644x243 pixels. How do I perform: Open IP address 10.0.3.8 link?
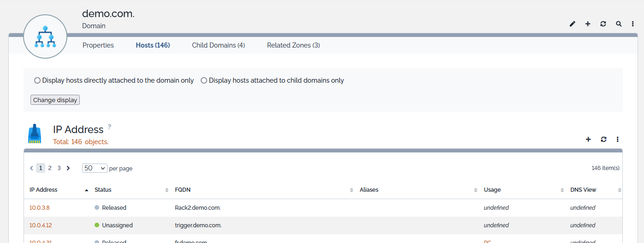coord(40,208)
